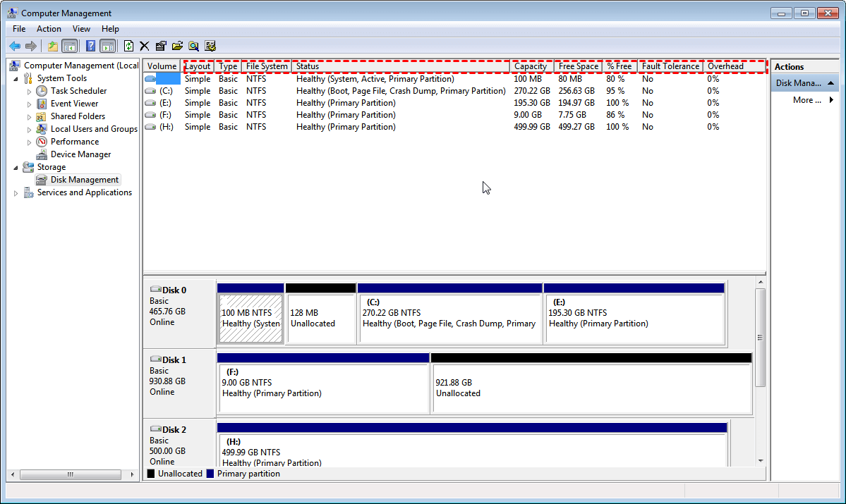Expand the Shared Folders node
This screenshot has width=846, height=504.
coord(29,117)
